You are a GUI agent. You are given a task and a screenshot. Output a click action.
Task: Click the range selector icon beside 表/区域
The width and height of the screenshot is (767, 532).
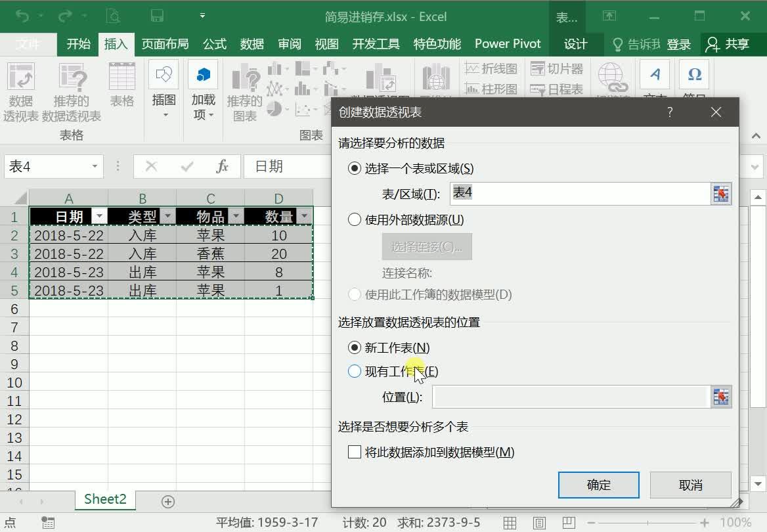coord(721,194)
